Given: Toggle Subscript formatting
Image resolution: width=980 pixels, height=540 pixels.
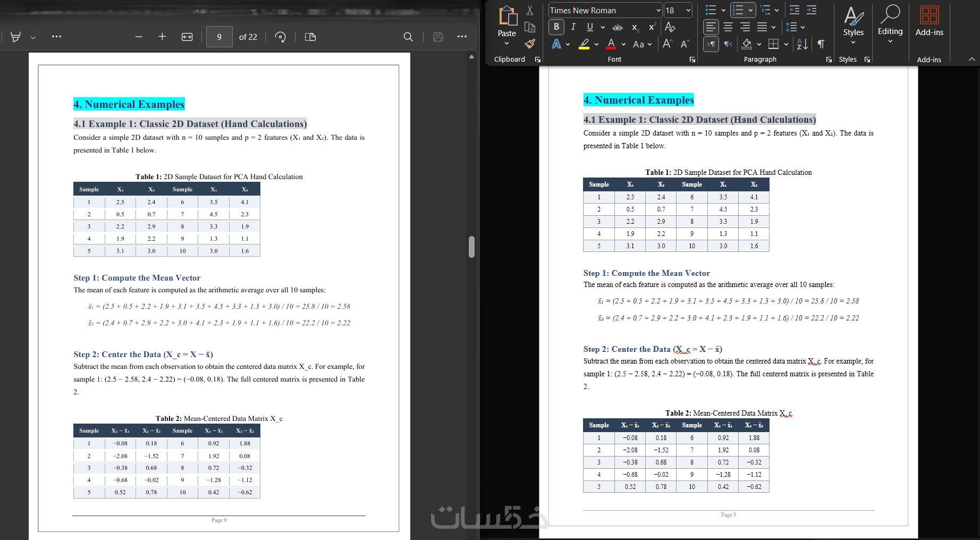Looking at the screenshot, I should click(x=635, y=27).
